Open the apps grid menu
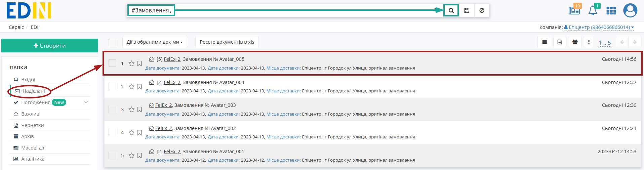The height and width of the screenshot is (170, 644). [611, 11]
